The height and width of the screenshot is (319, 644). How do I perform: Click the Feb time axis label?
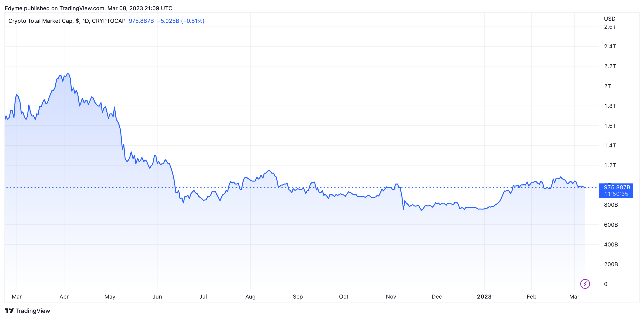[x=531, y=296]
